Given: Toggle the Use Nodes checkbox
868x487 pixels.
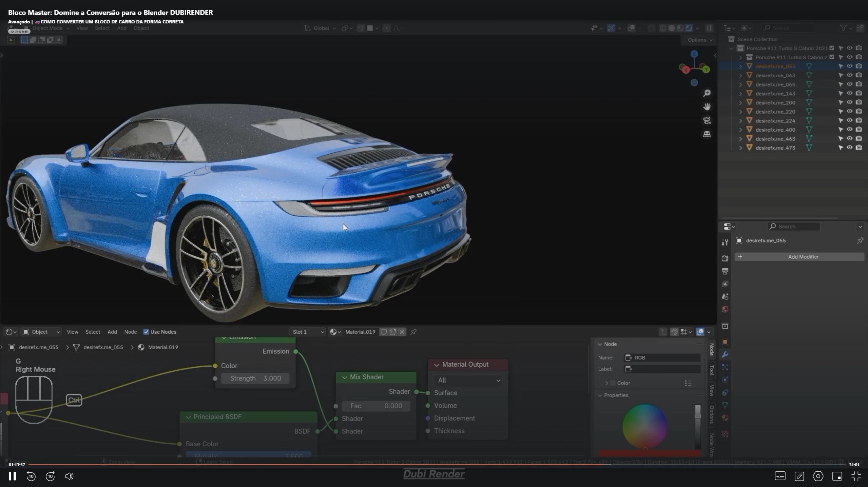Looking at the screenshot, I should pos(146,332).
